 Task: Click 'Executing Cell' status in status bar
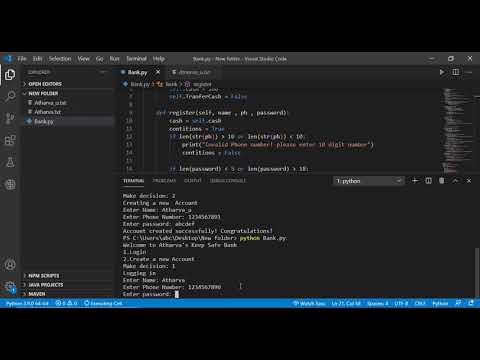pyautogui.click(x=103, y=303)
